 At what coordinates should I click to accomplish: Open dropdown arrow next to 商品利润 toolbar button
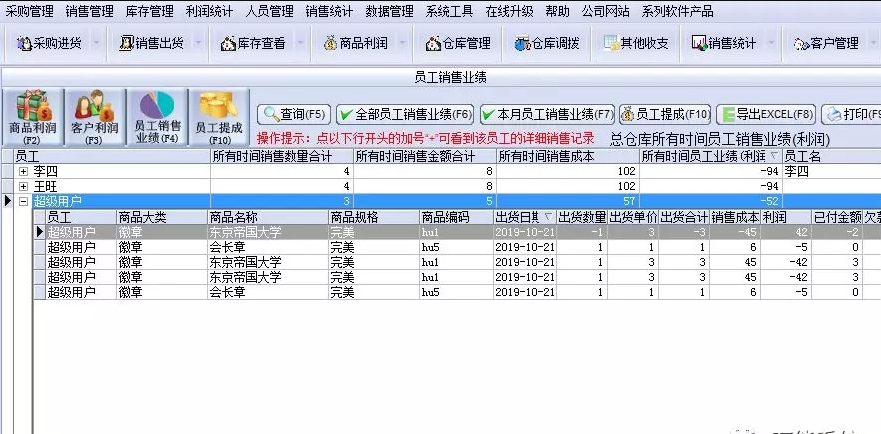[402, 43]
